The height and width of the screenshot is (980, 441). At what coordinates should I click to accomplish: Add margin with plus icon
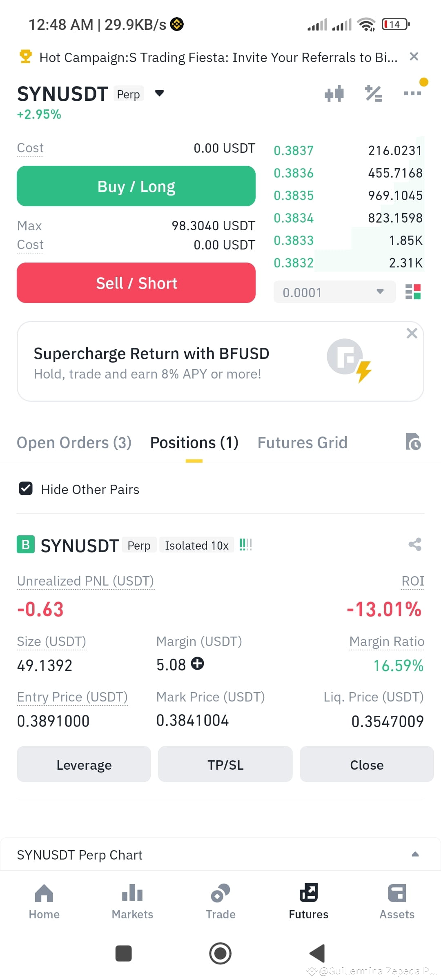198,664
